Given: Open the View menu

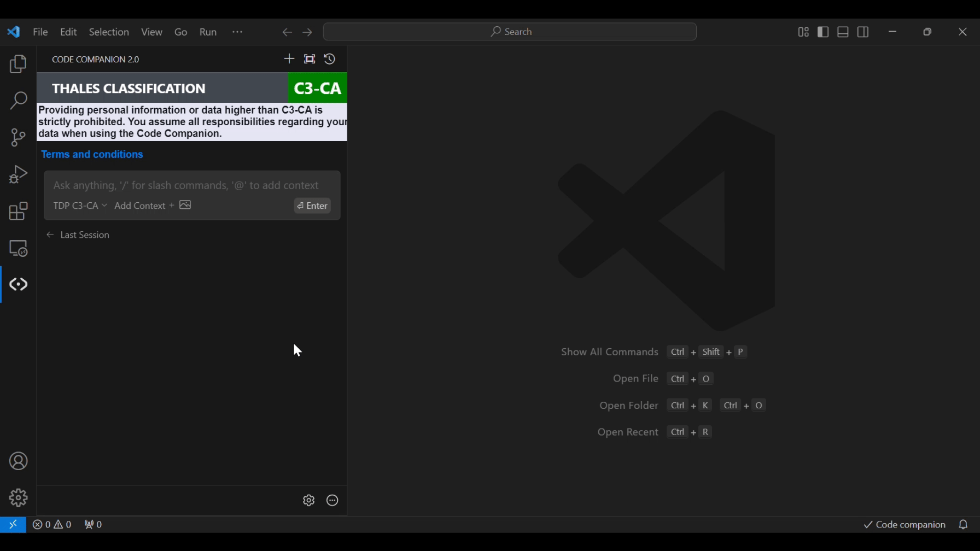Looking at the screenshot, I should (x=151, y=32).
